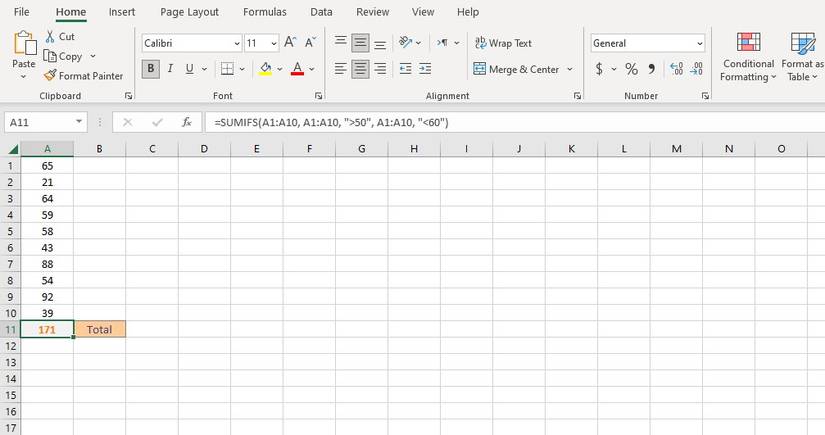Image resolution: width=825 pixels, height=435 pixels.
Task: Open the Alignment dialog launcher
Action: [x=577, y=96]
